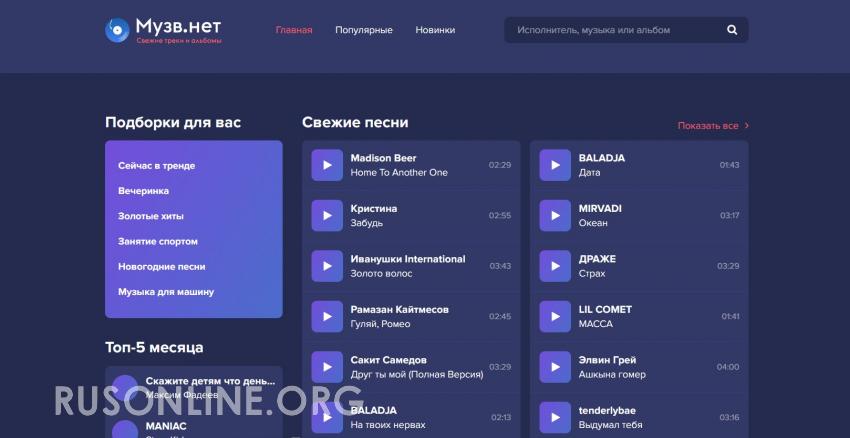Click Сакит Самедов artist name

[388, 360]
